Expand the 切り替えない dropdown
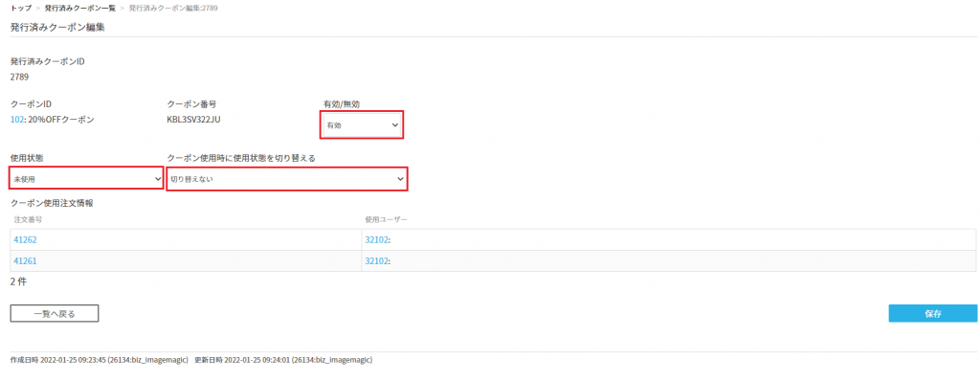 tap(287, 179)
